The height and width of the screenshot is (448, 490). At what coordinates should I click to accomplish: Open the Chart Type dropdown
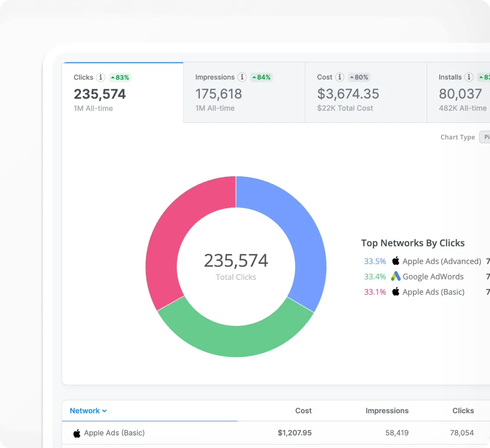pos(485,137)
